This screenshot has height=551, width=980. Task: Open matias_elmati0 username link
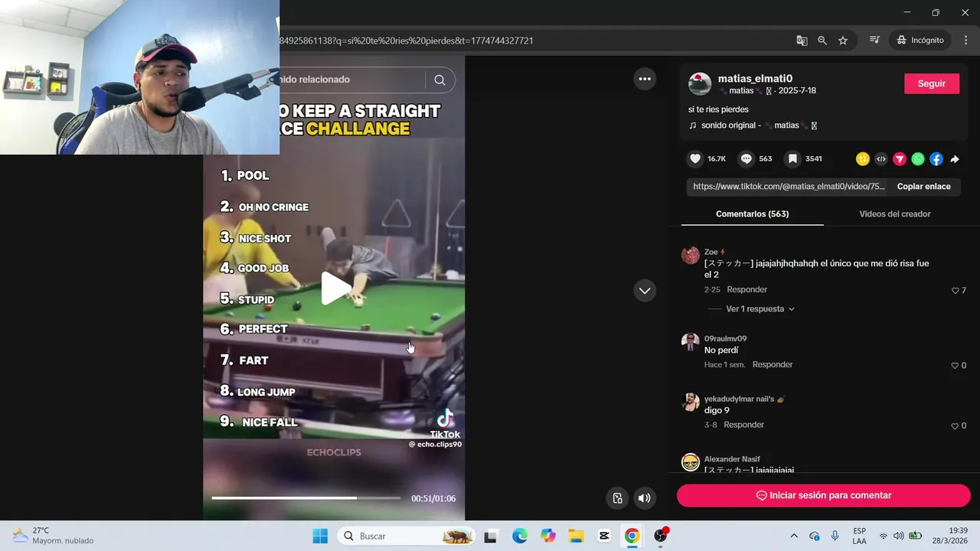[755, 78]
